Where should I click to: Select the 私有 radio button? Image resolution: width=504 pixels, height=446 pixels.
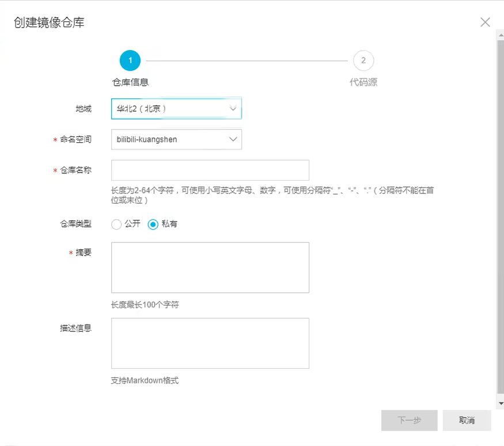153,224
